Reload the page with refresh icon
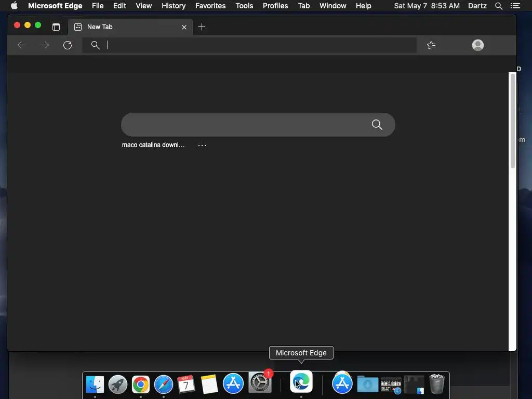 (68, 45)
